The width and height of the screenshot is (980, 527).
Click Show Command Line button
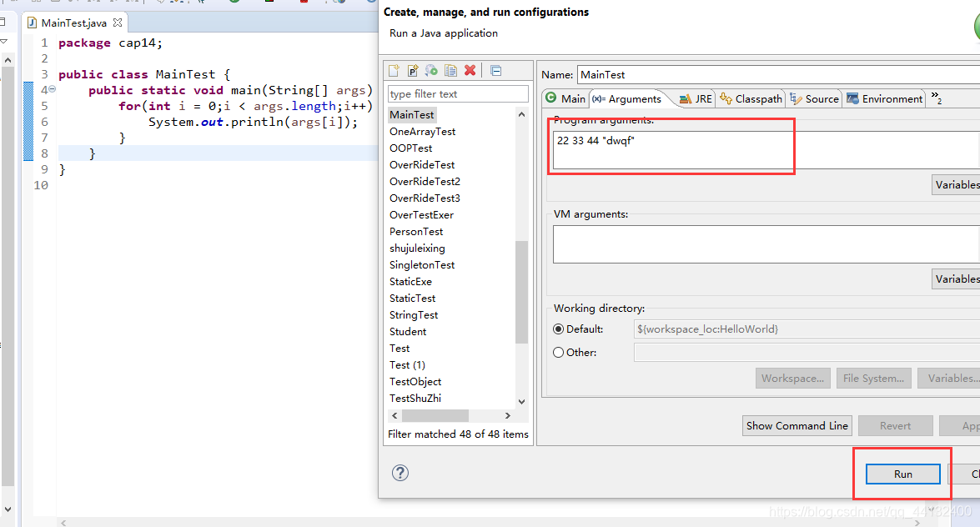tap(797, 426)
